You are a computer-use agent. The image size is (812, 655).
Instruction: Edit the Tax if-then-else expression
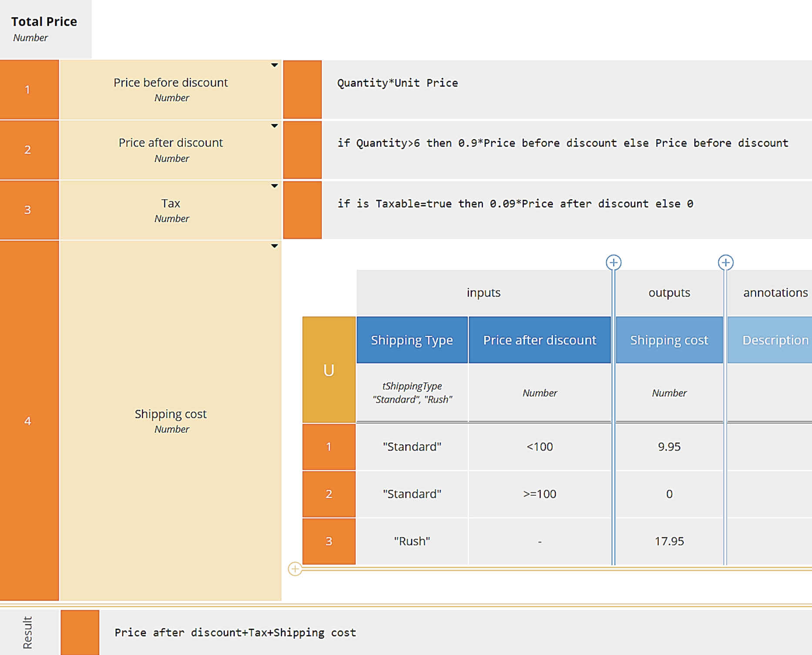[515, 204]
